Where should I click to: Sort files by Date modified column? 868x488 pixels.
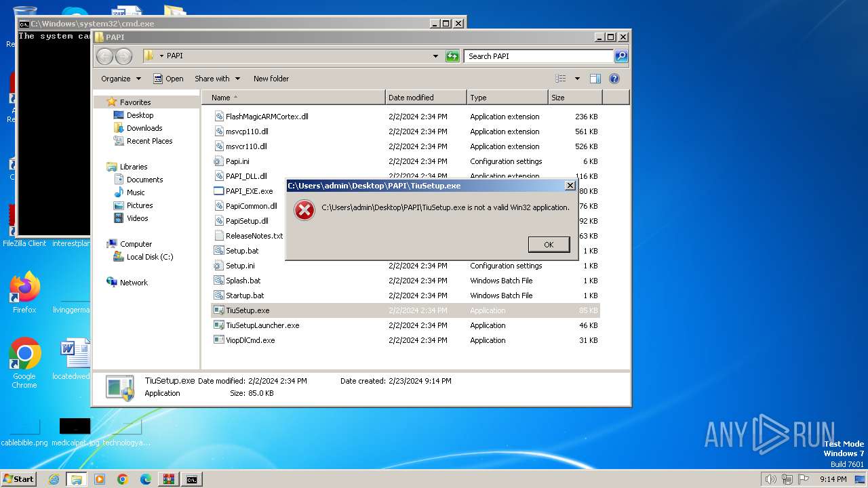tap(426, 98)
